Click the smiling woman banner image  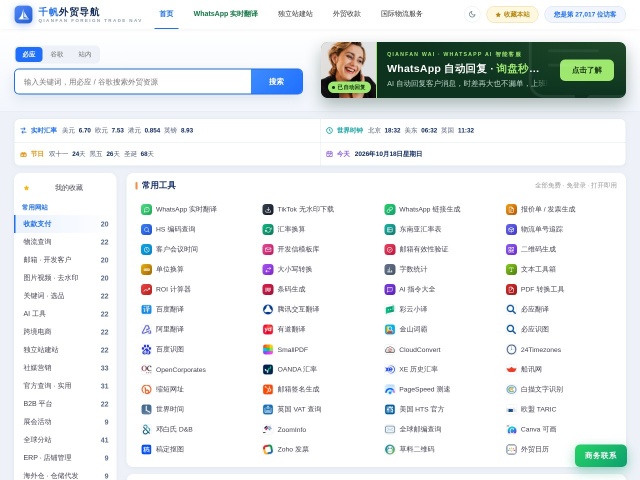coord(349,70)
